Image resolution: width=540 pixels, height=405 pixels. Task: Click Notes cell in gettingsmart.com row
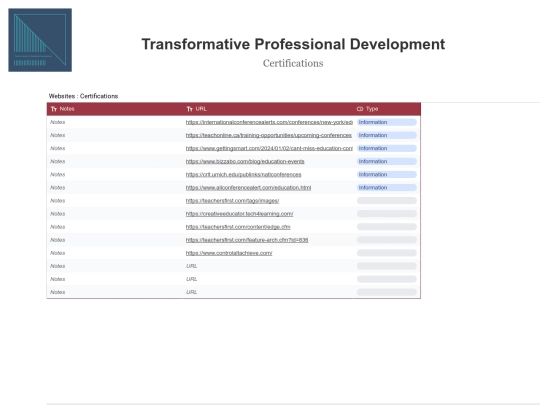(114, 148)
